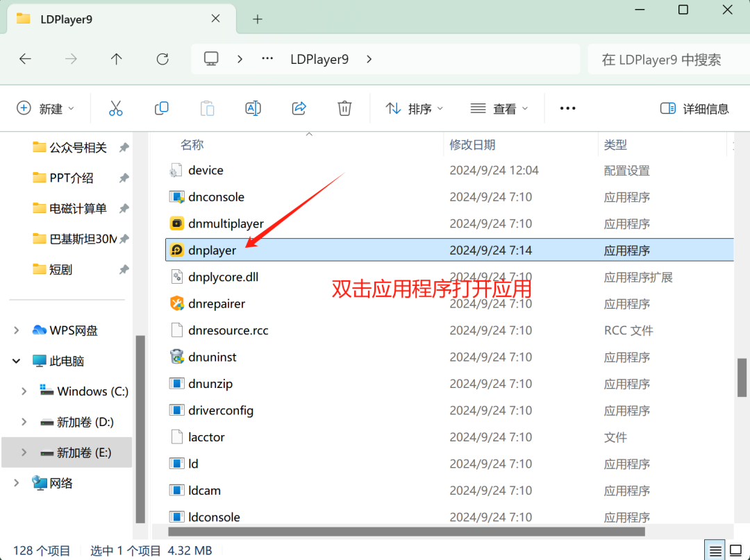This screenshot has height=560, width=750.
Task: Click the Share icon in toolbar
Action: 299,108
